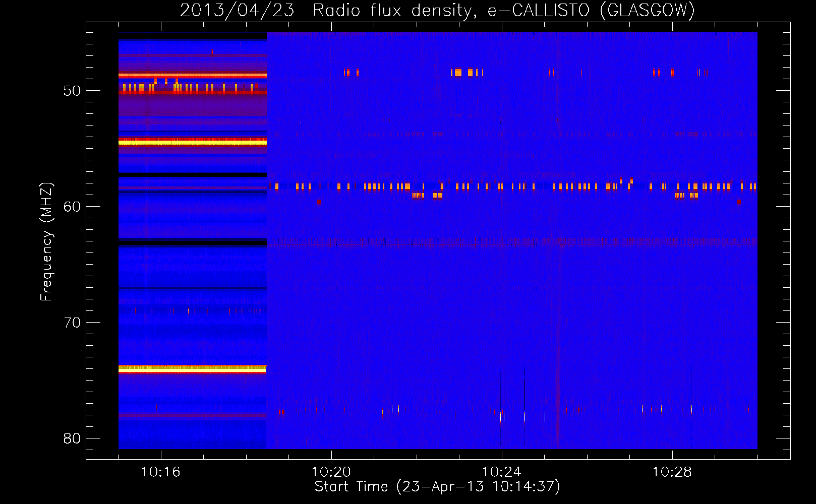The image size is (816, 504).
Task: Select the 'Frequency (MHZ)' axis label
Action: (46, 242)
